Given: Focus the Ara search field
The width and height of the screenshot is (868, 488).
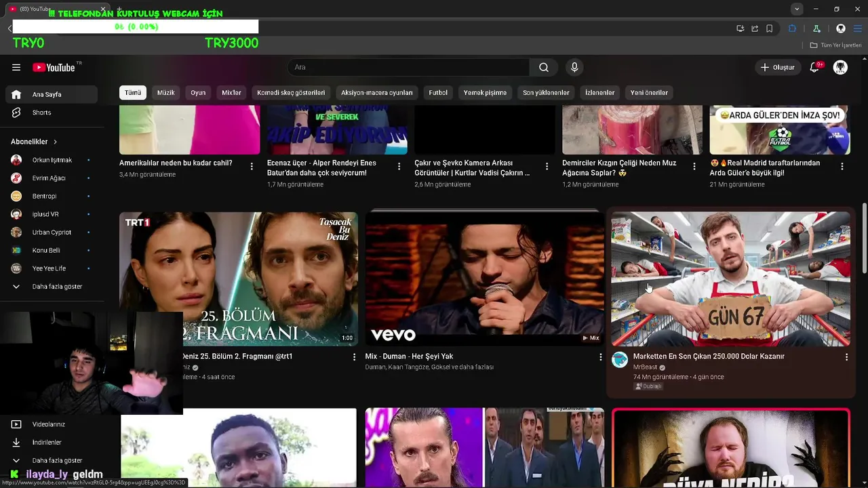Looking at the screenshot, I should click(408, 67).
